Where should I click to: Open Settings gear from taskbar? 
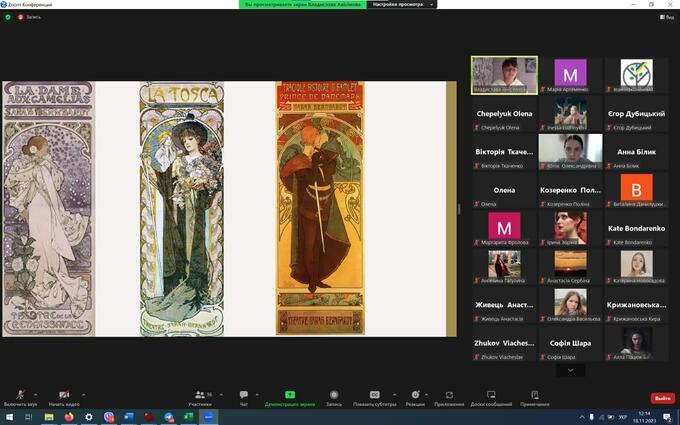(x=89, y=417)
